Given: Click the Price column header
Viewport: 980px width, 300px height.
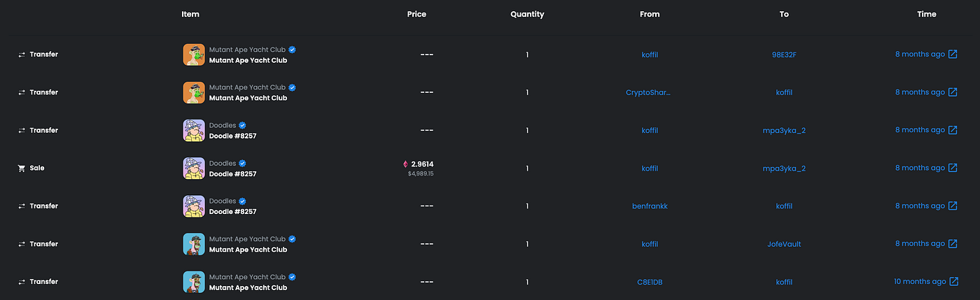Looking at the screenshot, I should pyautogui.click(x=416, y=14).
